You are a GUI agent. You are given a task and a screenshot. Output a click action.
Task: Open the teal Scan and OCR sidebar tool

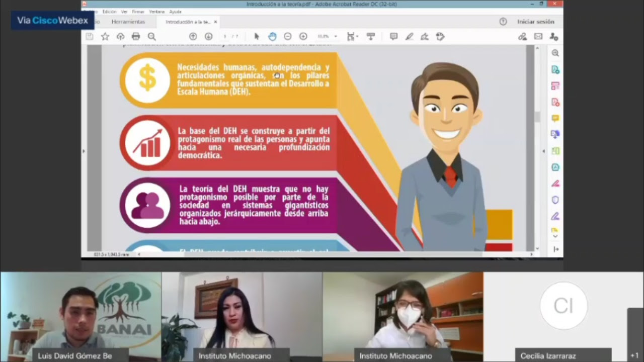tap(555, 167)
